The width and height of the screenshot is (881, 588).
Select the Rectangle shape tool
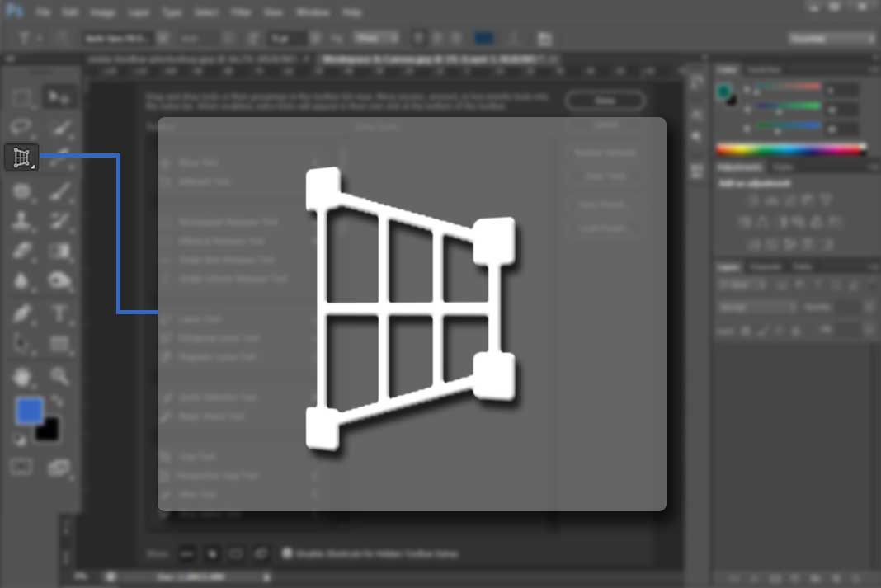point(59,343)
